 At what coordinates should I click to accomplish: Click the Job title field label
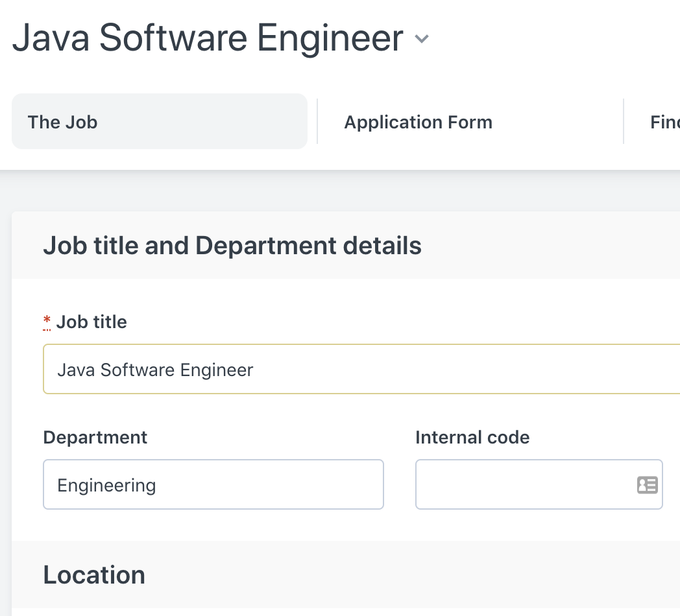click(x=91, y=322)
